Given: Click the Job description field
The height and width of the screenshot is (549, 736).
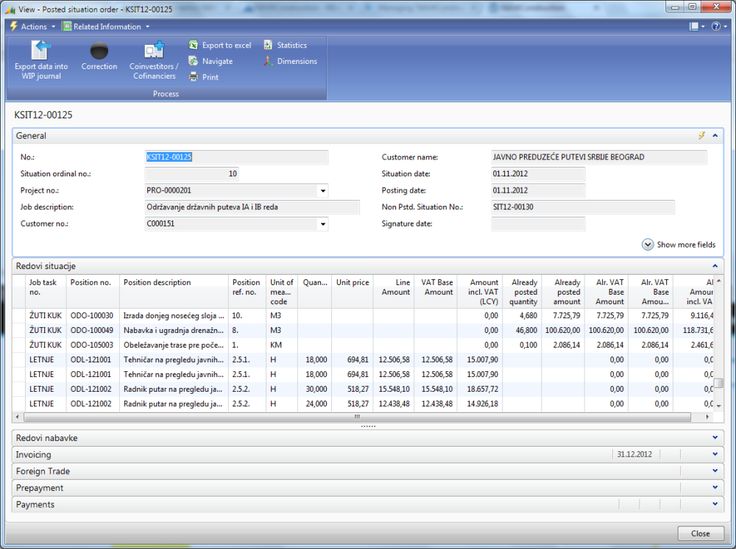Looking at the screenshot, I should click(x=252, y=207).
